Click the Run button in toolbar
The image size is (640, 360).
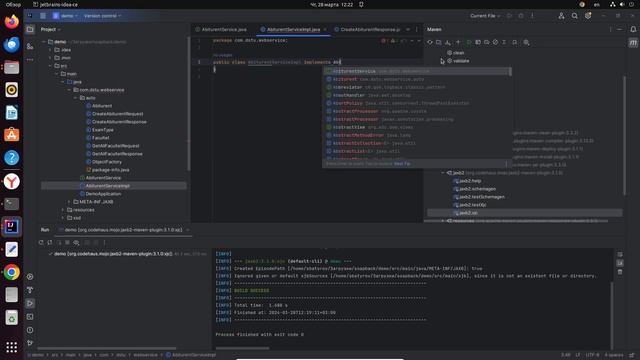509,16
